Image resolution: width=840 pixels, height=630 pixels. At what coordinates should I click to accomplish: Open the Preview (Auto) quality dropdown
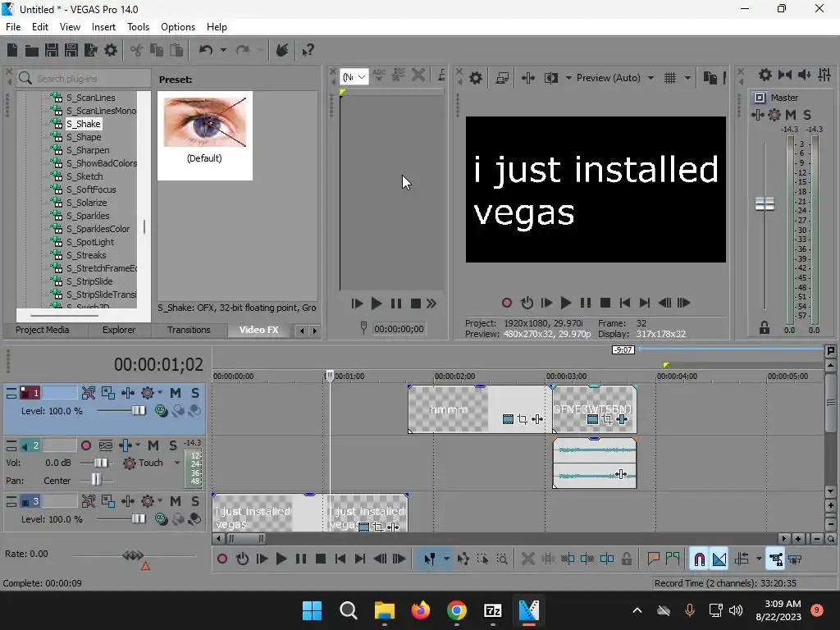[x=651, y=78]
